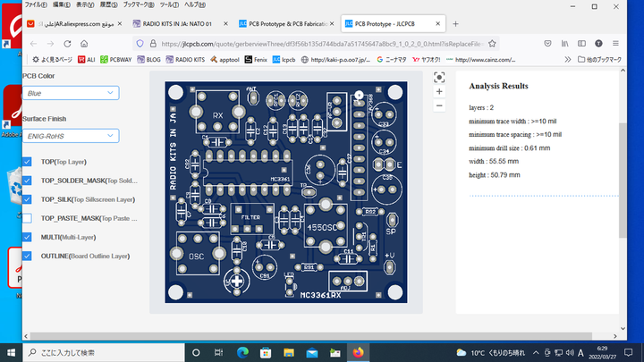
Task: Click the fit-to-view icon above zoom controls
Action: pos(438,78)
